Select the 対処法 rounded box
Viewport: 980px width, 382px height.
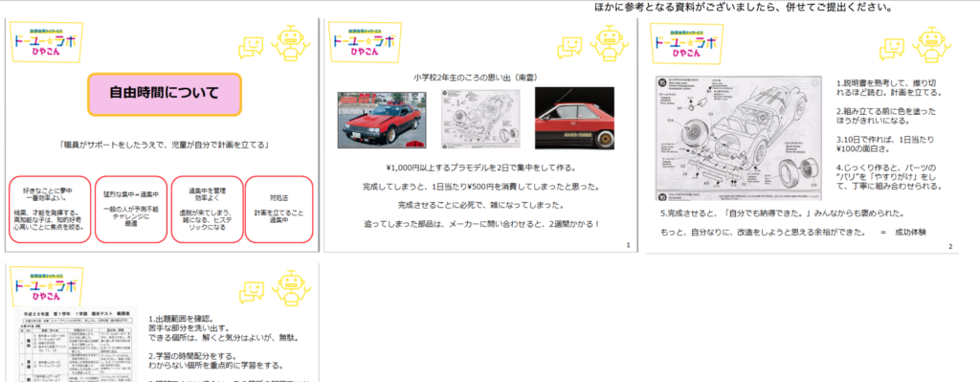pyautogui.click(x=278, y=210)
